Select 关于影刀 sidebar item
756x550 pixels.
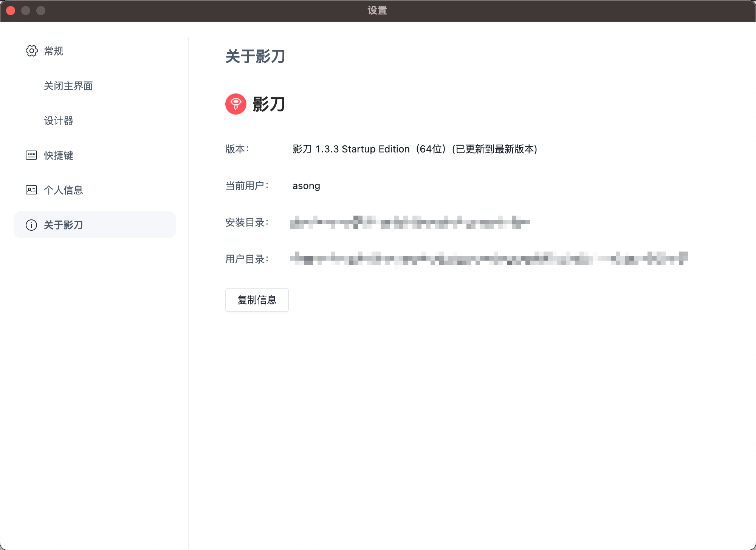pyautogui.click(x=64, y=225)
